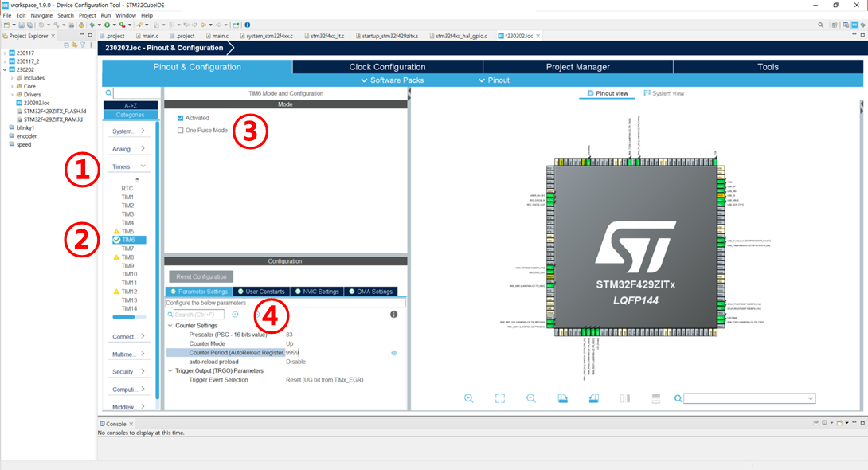Click Collapse All in Project Explorer

click(x=66, y=45)
